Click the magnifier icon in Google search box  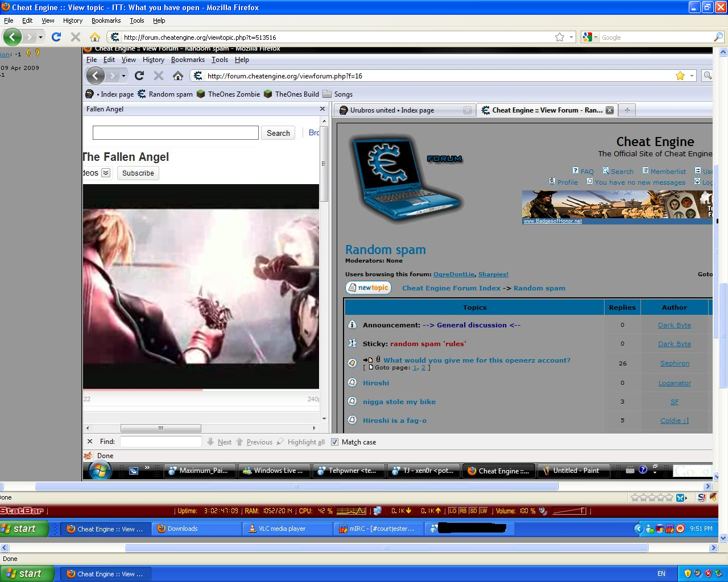tap(718, 37)
